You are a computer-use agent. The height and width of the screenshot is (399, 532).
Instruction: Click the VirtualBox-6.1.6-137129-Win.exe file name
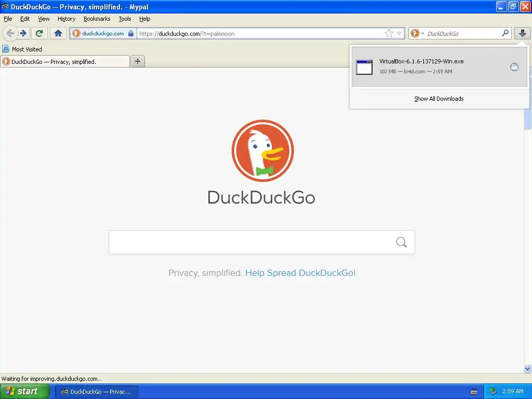421,61
